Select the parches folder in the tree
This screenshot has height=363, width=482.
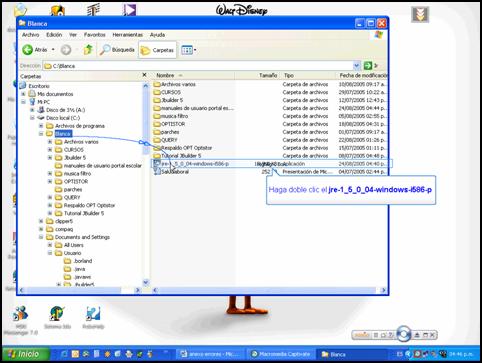tap(73, 190)
